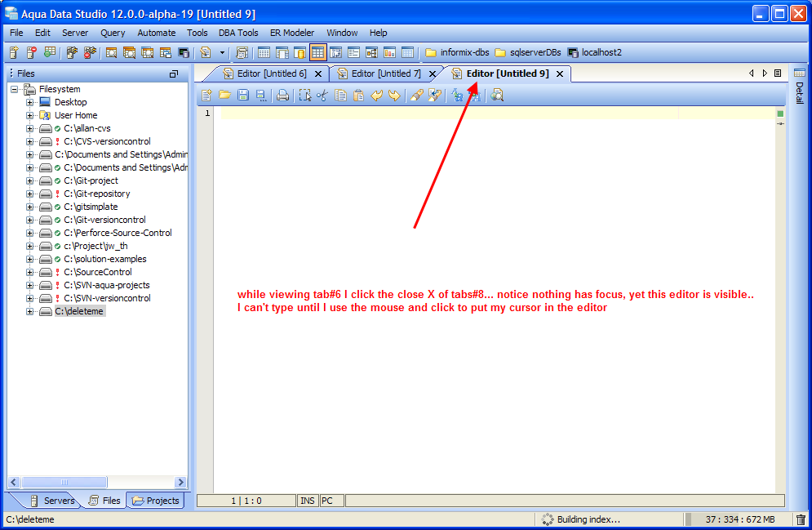Create a new file with editor toolbar icon
Screen dimensions: 812x530
point(206,95)
